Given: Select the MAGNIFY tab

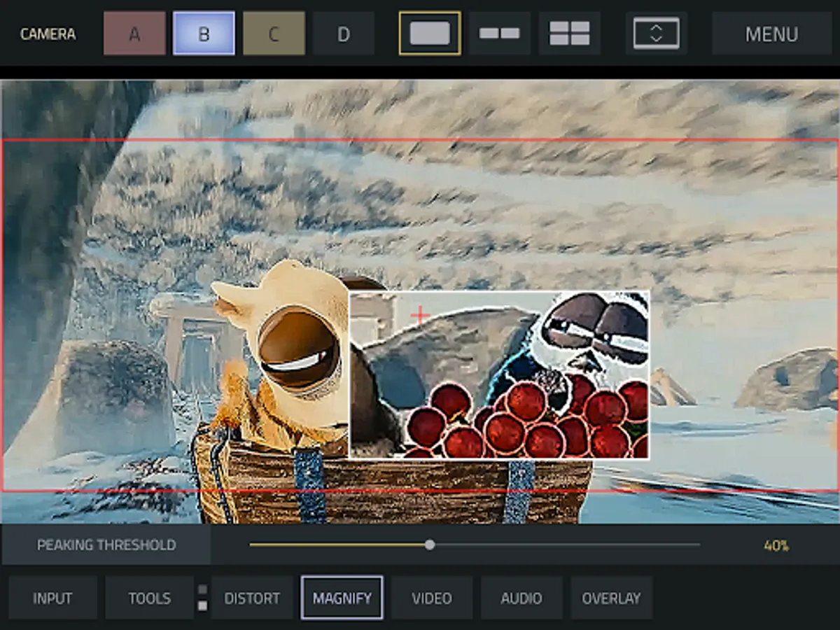Looking at the screenshot, I should tap(342, 598).
